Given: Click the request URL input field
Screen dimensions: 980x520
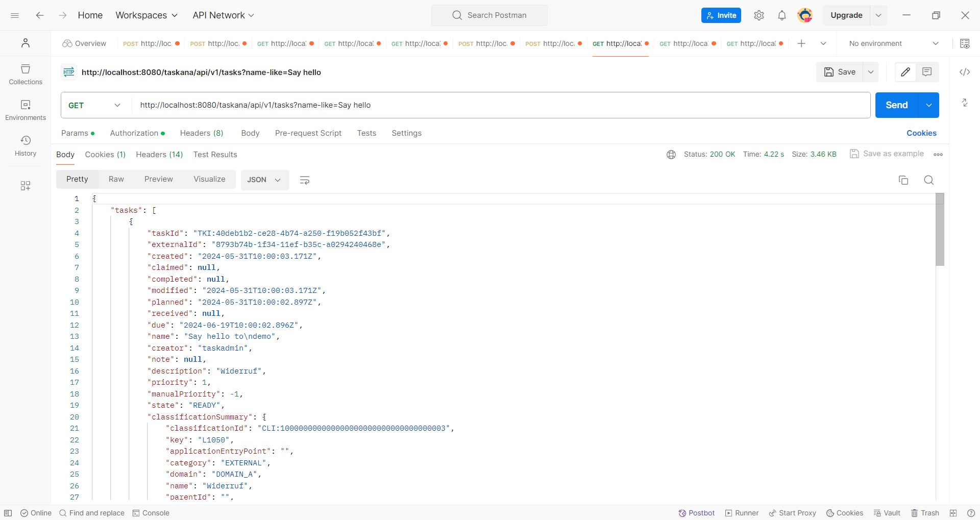Looking at the screenshot, I should coord(501,105).
